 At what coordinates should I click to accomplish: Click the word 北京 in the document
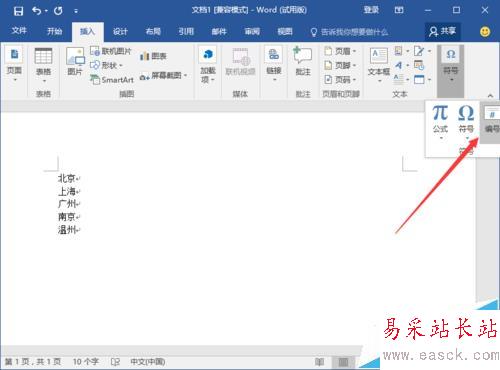66,178
